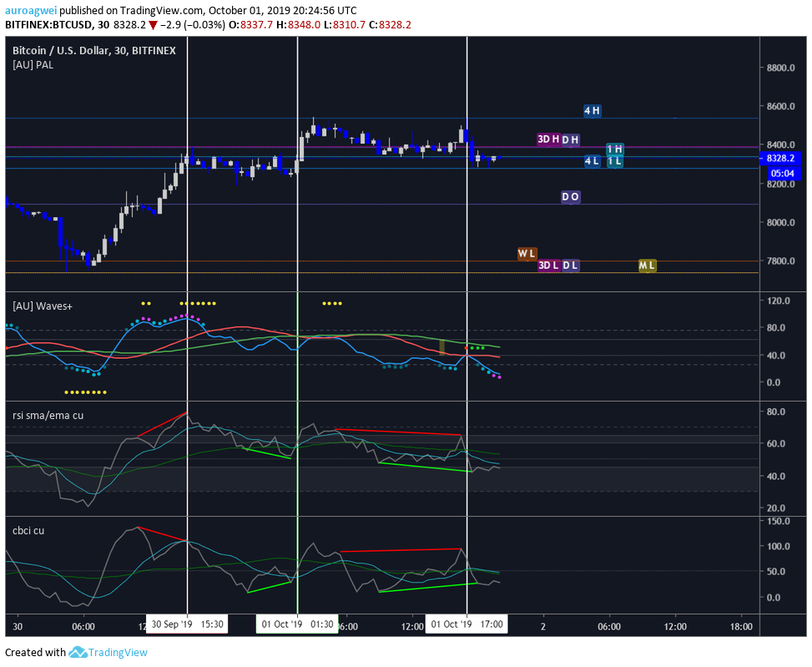Click the D H level label
Screen dimensions: 812x667
(x=570, y=139)
